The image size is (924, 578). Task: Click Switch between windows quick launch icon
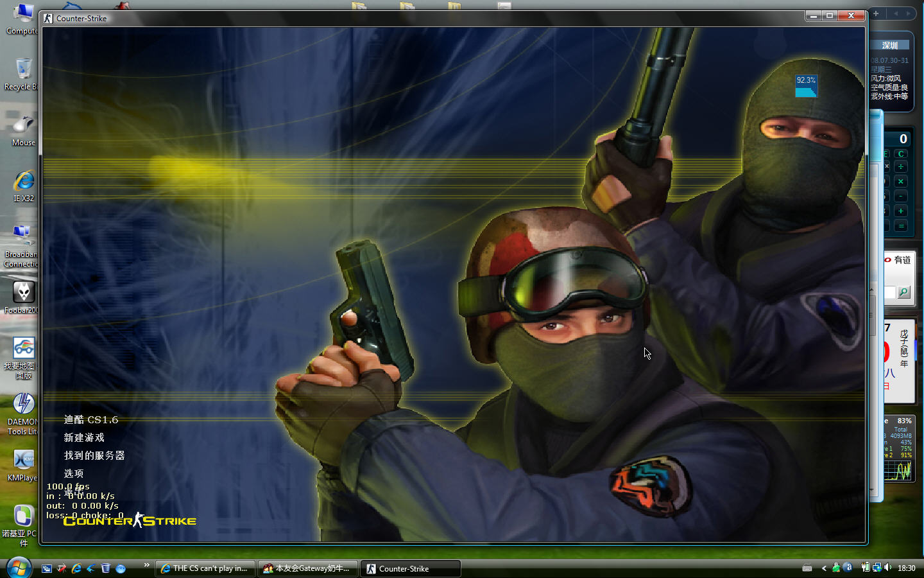click(x=47, y=568)
